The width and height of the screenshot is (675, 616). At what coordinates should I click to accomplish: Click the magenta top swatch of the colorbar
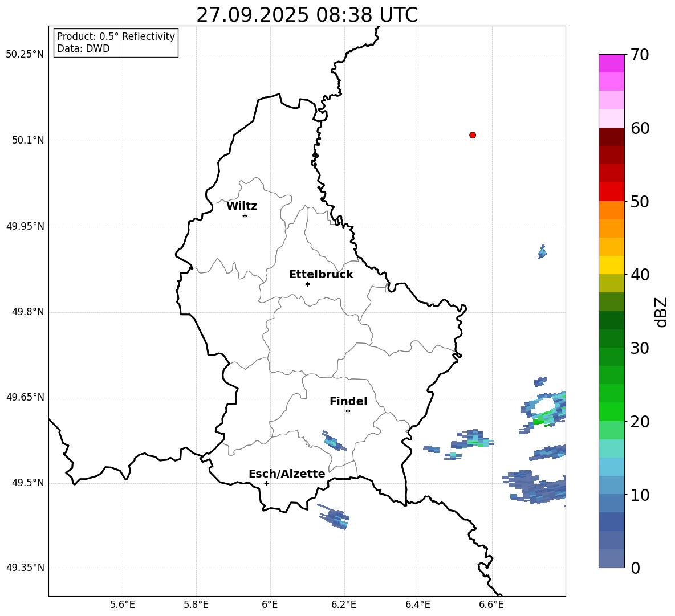pos(611,63)
